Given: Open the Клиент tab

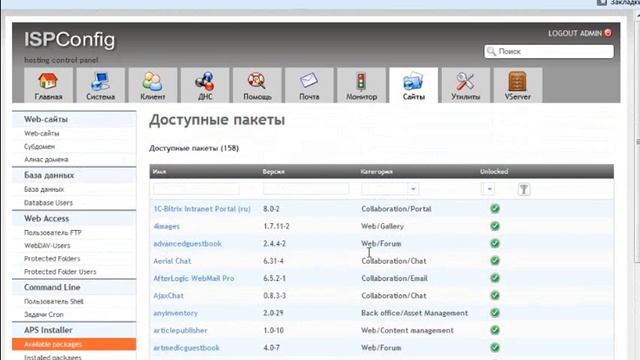Looking at the screenshot, I should coord(153,85).
